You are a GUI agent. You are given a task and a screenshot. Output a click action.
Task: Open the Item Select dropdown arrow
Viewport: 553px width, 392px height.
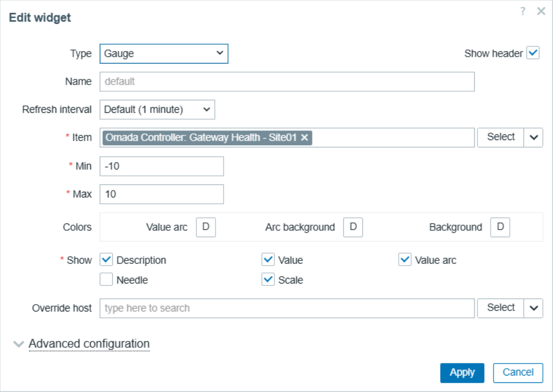tap(533, 137)
